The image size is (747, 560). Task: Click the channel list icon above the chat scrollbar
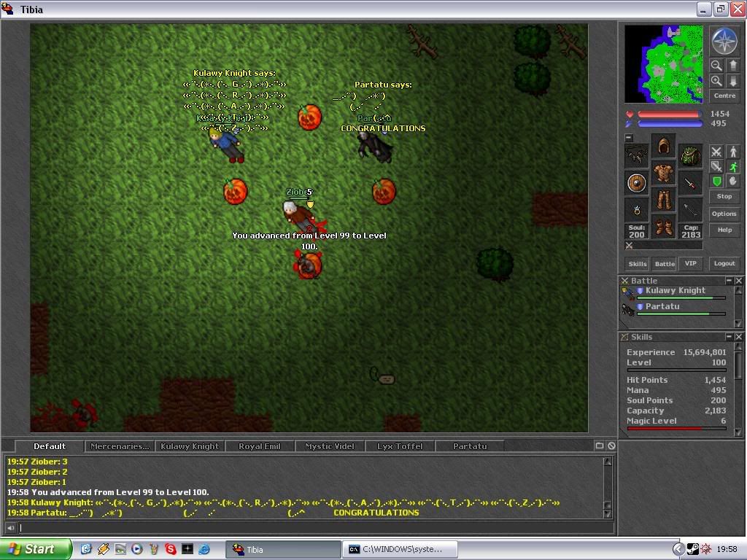600,446
